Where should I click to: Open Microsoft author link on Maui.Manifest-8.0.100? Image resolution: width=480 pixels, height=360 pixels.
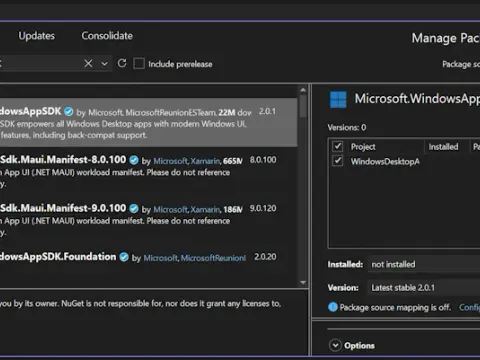pos(171,161)
